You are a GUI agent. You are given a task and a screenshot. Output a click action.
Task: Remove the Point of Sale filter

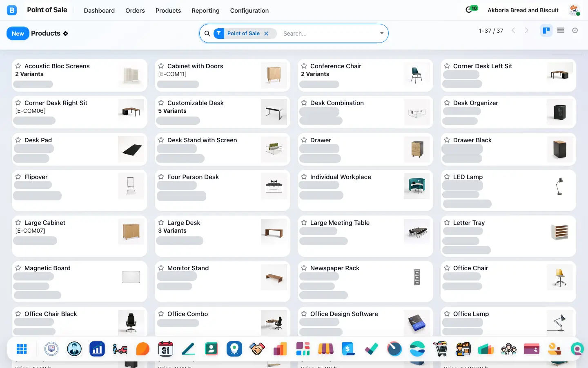[266, 34]
